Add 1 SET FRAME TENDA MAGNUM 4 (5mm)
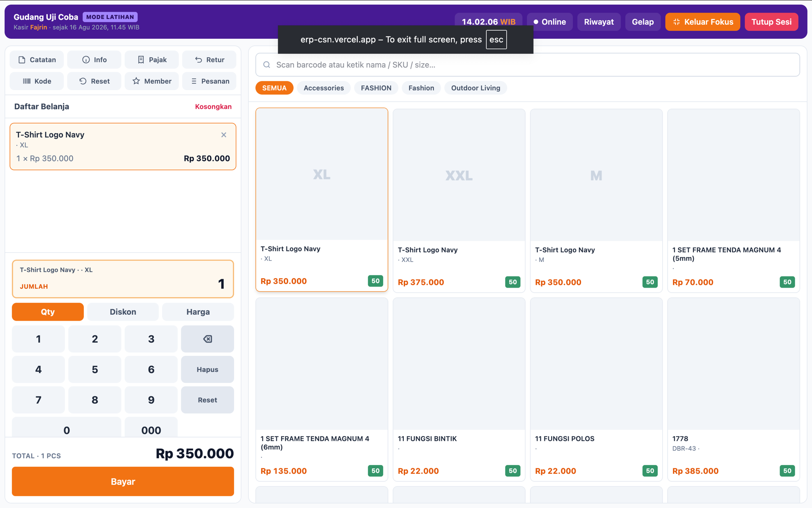 point(734,200)
